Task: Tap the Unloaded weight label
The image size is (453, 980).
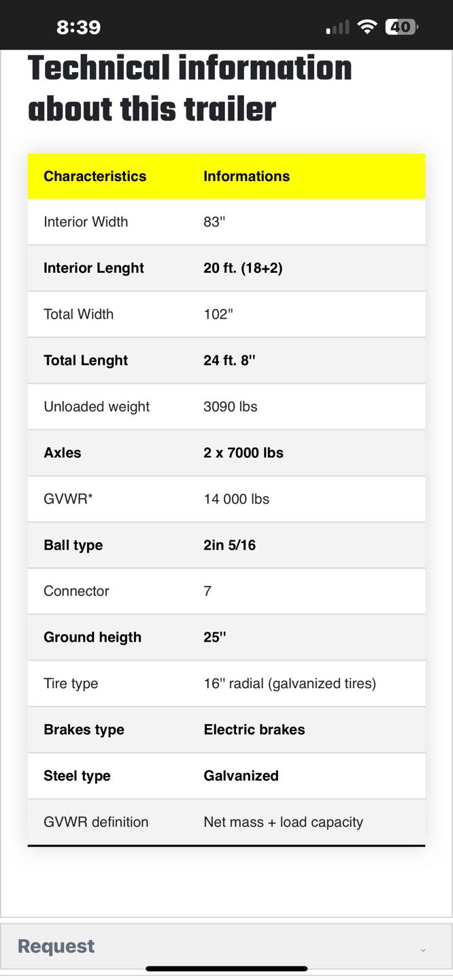Action: pos(97,406)
